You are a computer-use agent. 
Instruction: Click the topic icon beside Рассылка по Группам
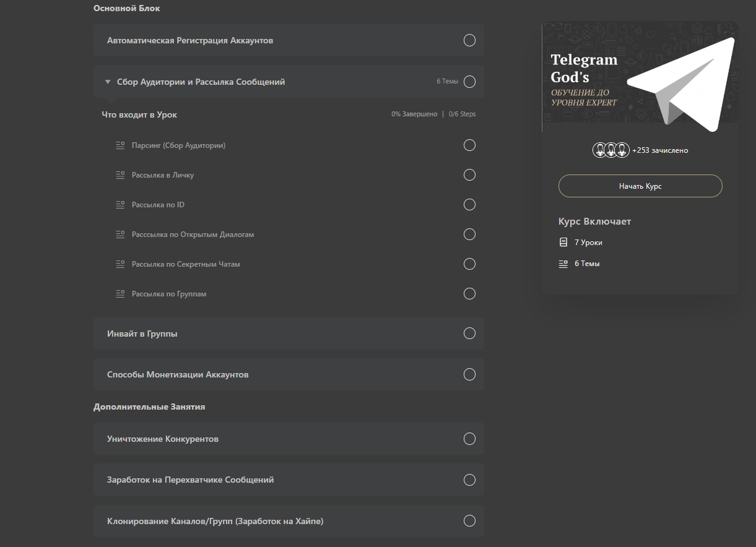120,294
